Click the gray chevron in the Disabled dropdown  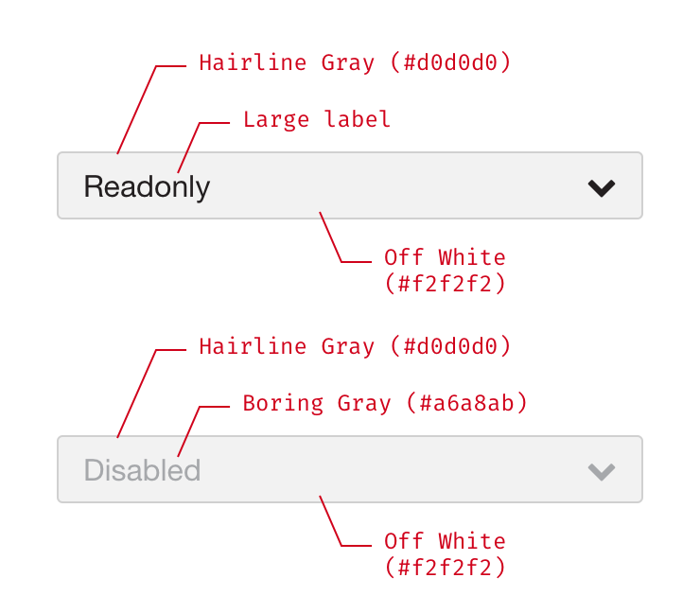click(602, 471)
